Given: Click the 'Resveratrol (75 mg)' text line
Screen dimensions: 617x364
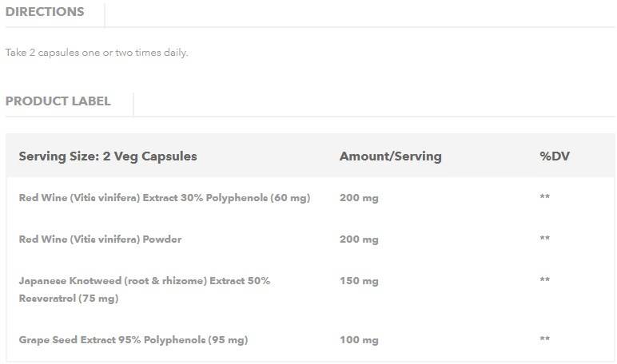Looking at the screenshot, I should (x=68, y=299).
